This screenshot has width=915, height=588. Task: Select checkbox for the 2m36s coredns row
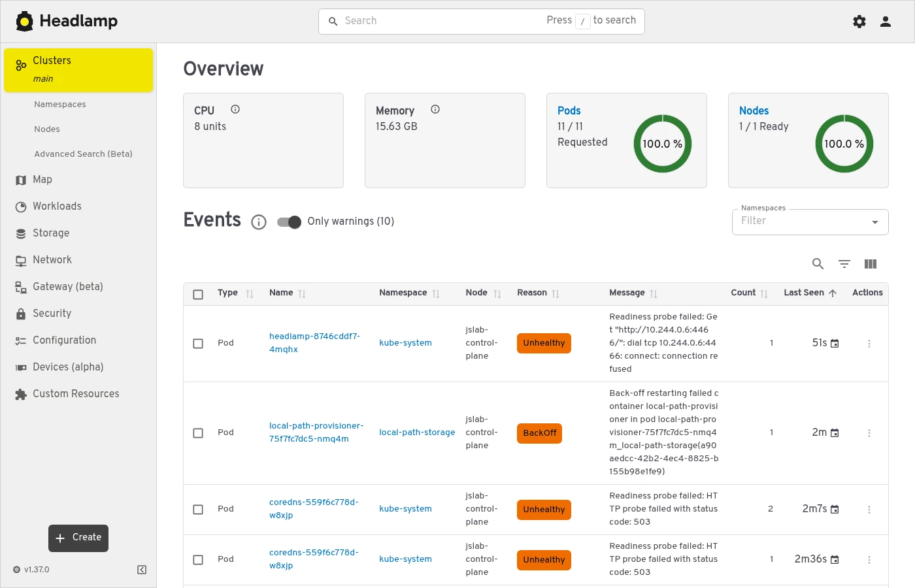(198, 560)
